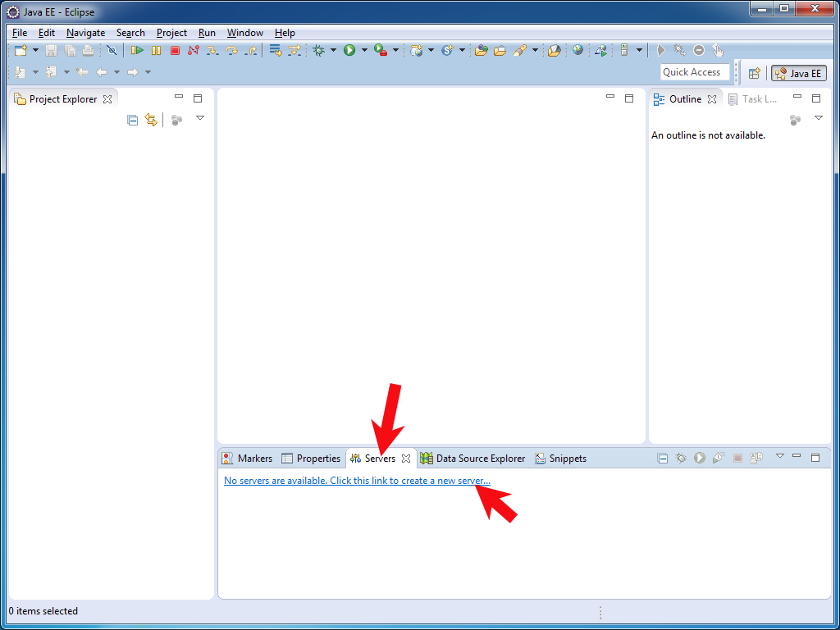Close the Project Explorer tab
Viewport: 840px width, 630px height.
coord(107,99)
